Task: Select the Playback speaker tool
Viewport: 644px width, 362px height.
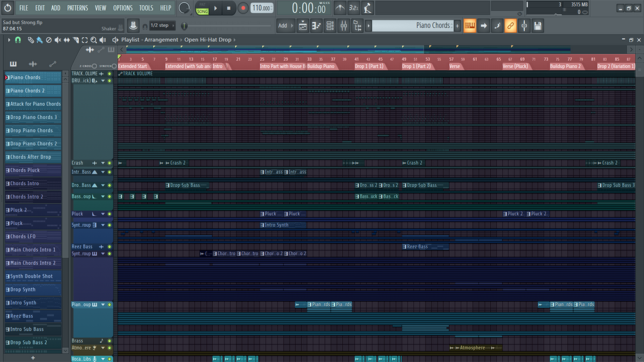Action: [103, 40]
